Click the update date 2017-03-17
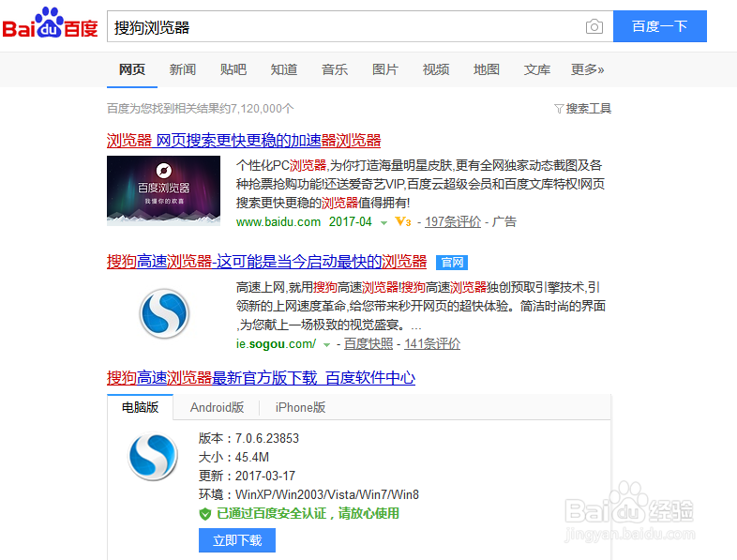737x560 pixels. pos(265,476)
